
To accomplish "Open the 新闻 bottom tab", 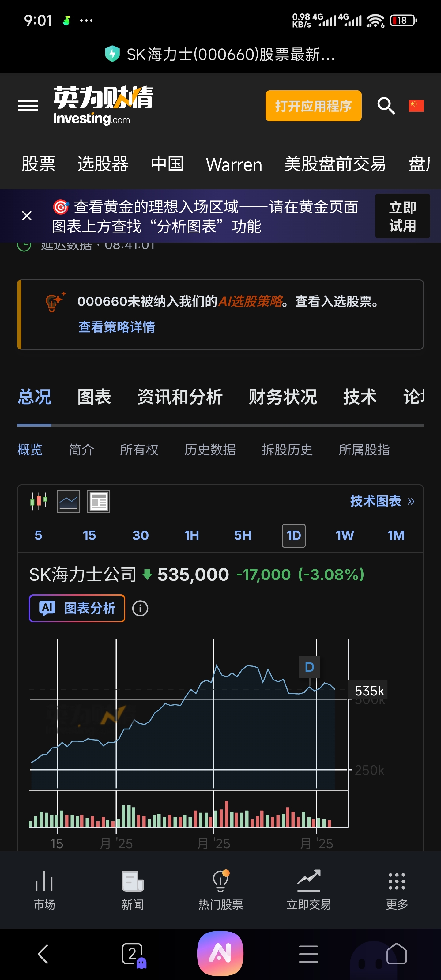I will pyautogui.click(x=132, y=890).
